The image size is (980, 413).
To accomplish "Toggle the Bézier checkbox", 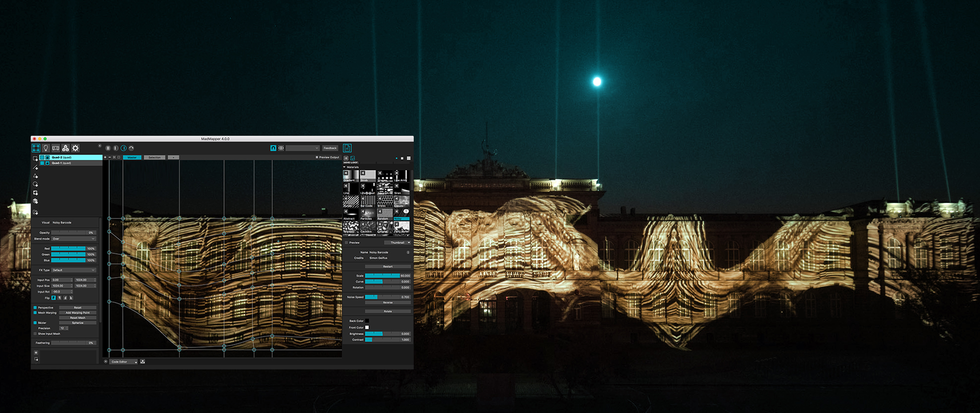I will pyautogui.click(x=35, y=323).
